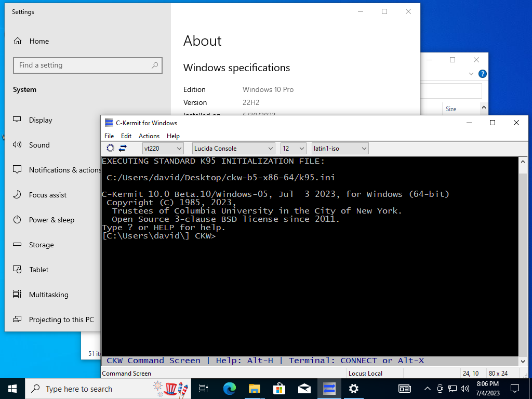This screenshot has width=532, height=399.
Task: Click the Tablet icon in Settings sidebar
Action: click(x=17, y=270)
